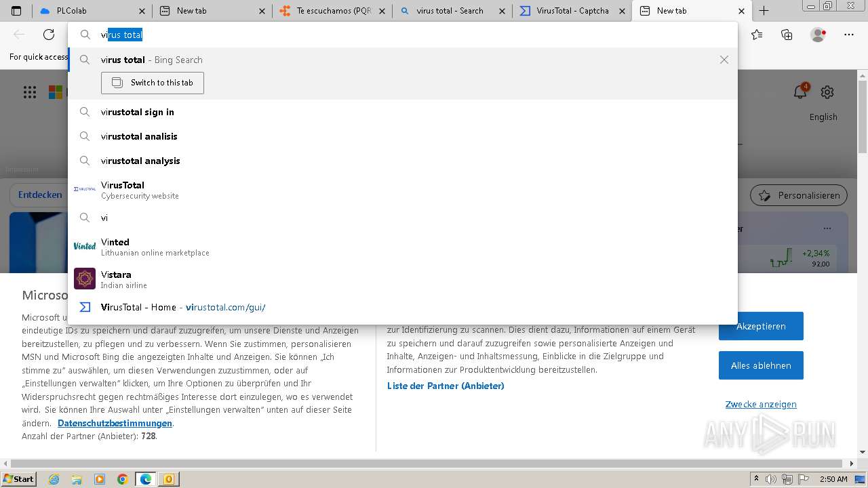
Task: Click the Vinted logo icon
Action: (x=85, y=246)
